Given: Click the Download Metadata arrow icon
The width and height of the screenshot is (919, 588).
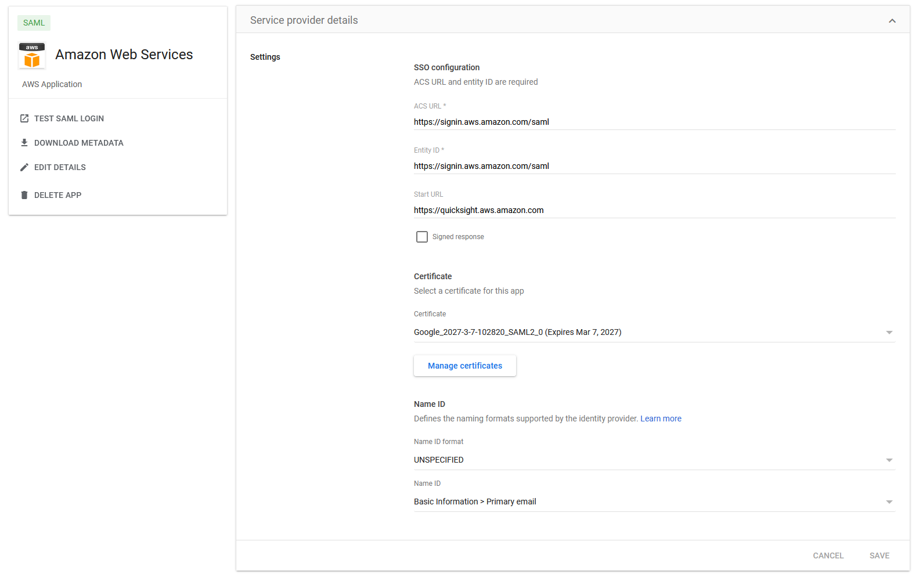Looking at the screenshot, I should click(x=24, y=143).
